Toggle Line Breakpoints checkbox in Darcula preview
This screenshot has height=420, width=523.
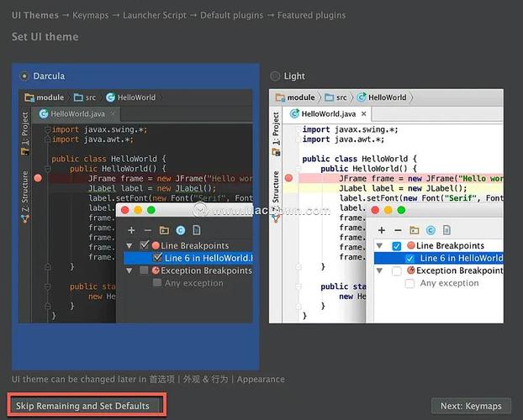[144, 245]
